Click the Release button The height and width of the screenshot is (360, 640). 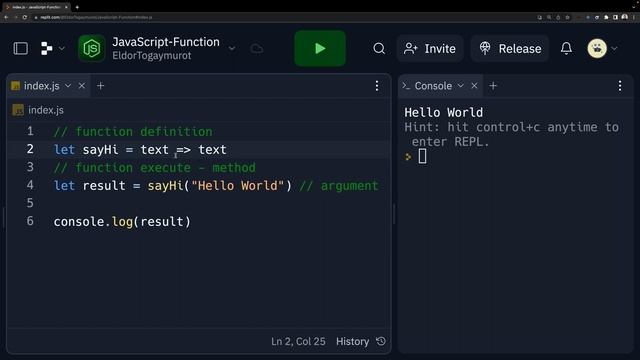pyautogui.click(x=510, y=49)
